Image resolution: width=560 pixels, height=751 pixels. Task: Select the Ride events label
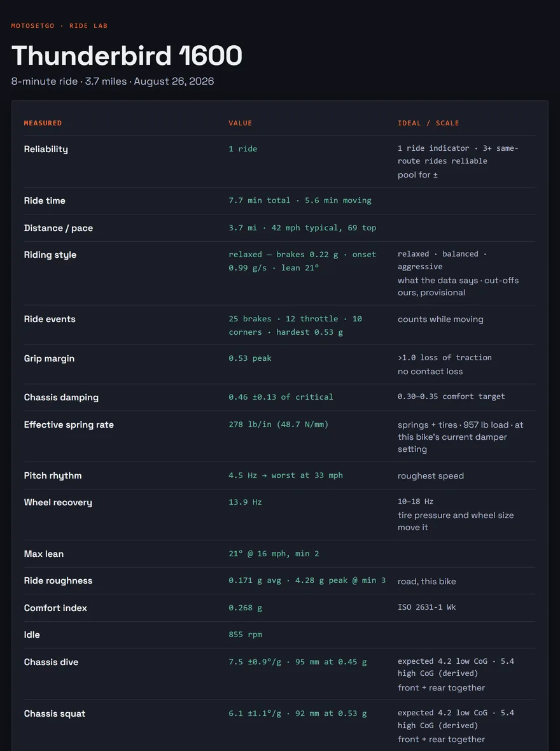click(x=50, y=319)
